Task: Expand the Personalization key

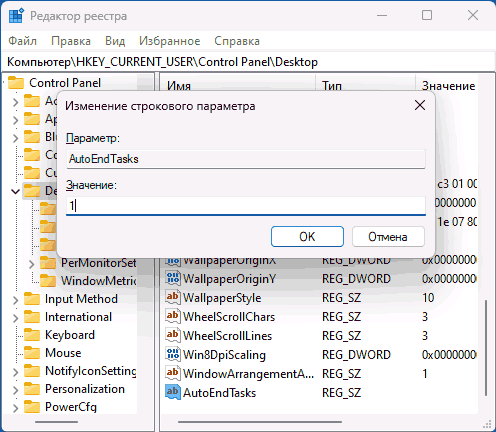Action: 15,390
